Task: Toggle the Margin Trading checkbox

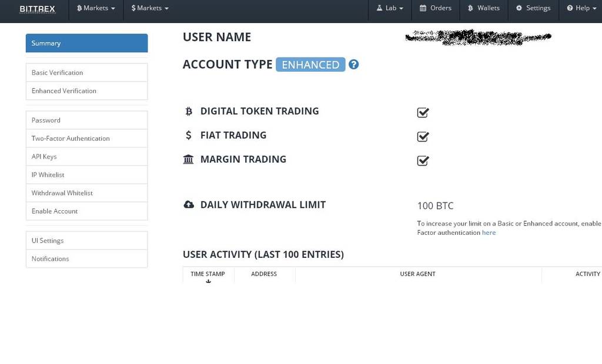Action: pos(423,161)
